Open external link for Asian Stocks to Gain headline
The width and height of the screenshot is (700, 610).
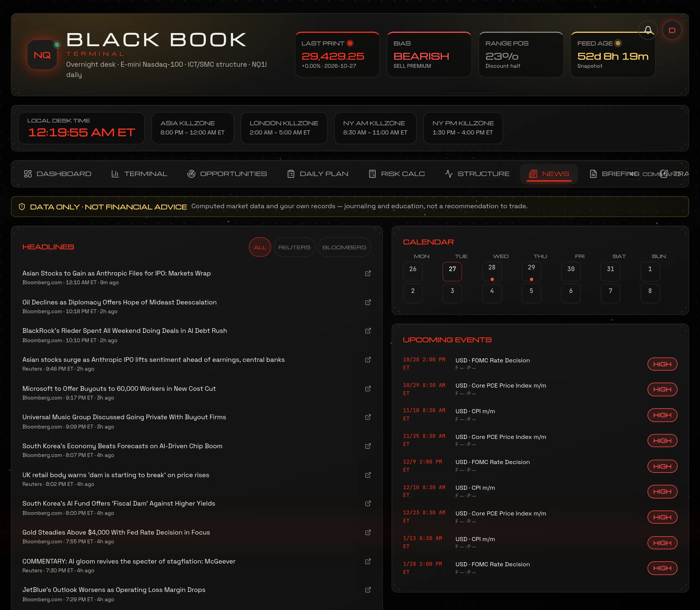click(368, 273)
